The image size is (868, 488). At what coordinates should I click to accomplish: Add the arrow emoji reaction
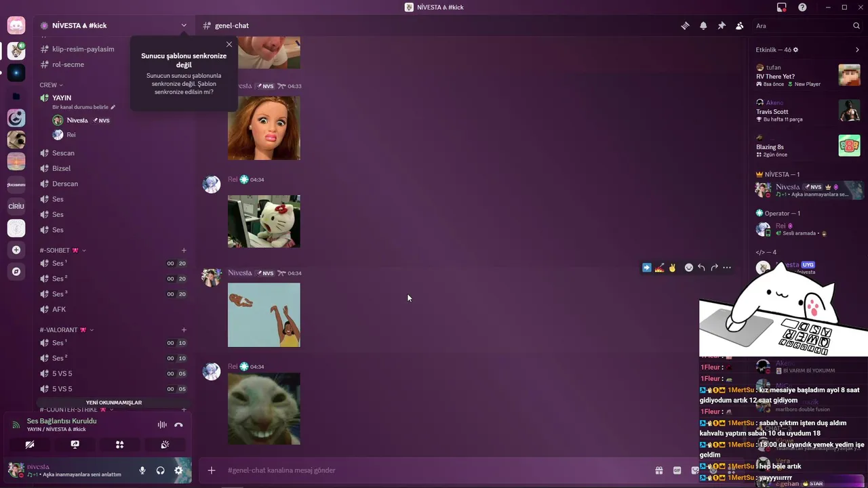[x=647, y=268]
